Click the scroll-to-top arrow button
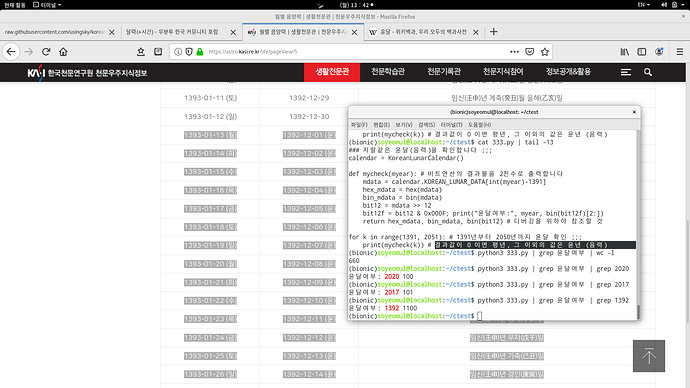 click(649, 356)
